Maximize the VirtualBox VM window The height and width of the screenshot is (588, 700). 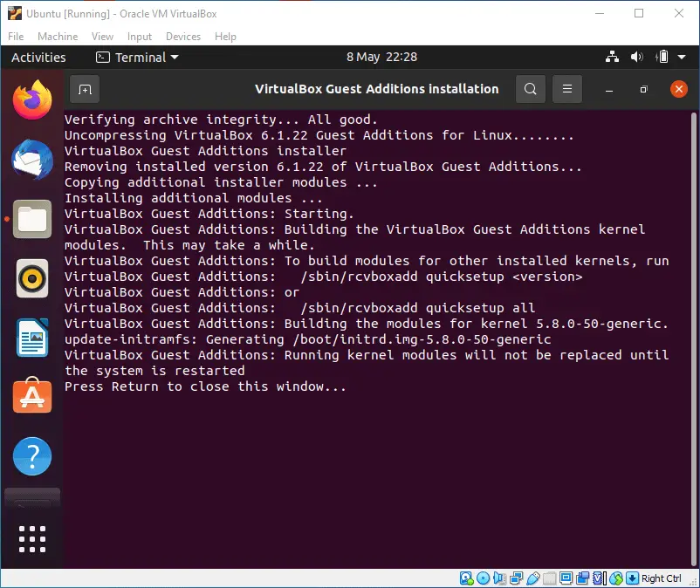pyautogui.click(x=639, y=13)
